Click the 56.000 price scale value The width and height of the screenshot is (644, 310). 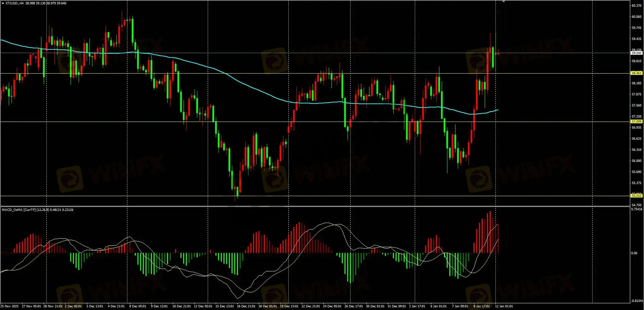coord(637,161)
